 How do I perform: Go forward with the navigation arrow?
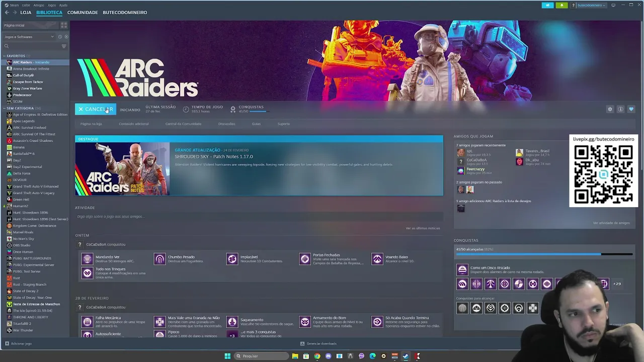click(x=15, y=12)
